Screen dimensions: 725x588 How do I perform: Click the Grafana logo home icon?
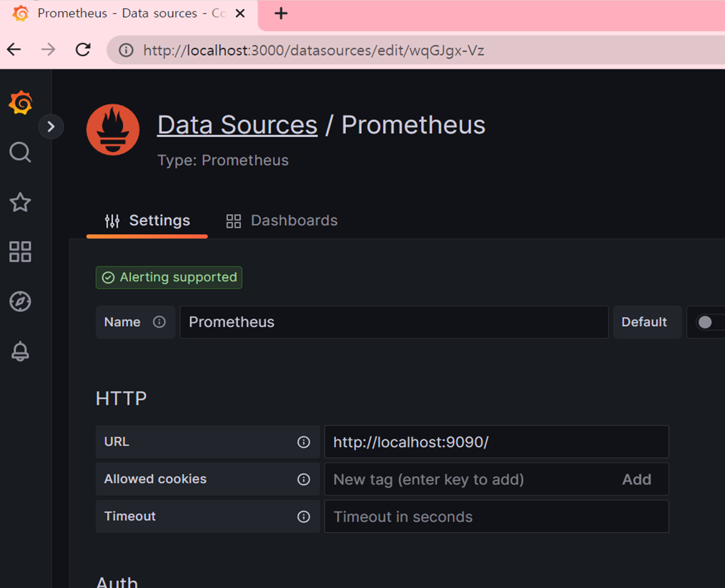point(21,102)
